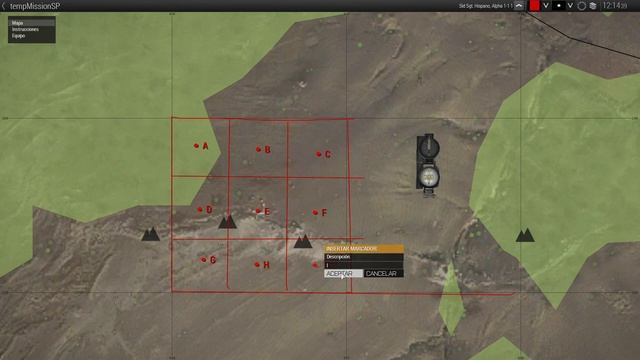
Task: Confirm marker with ACEPTAR button
Action: [x=343, y=273]
